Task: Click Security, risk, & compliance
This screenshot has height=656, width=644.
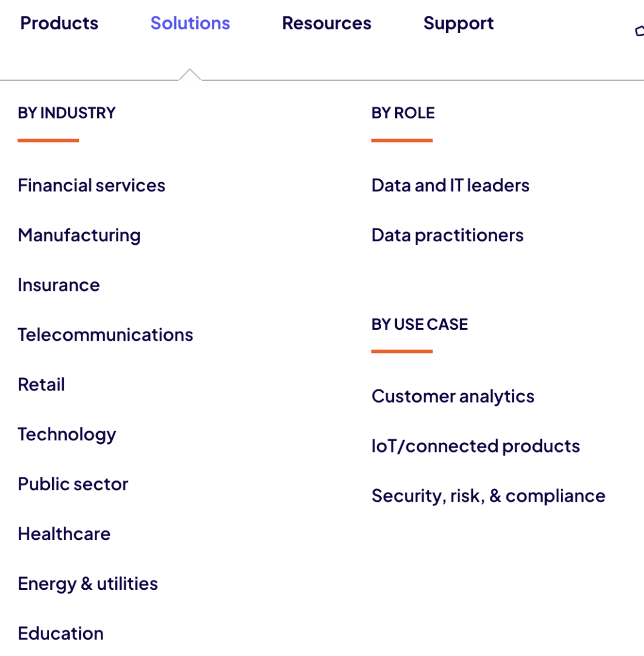Action: pos(488,496)
